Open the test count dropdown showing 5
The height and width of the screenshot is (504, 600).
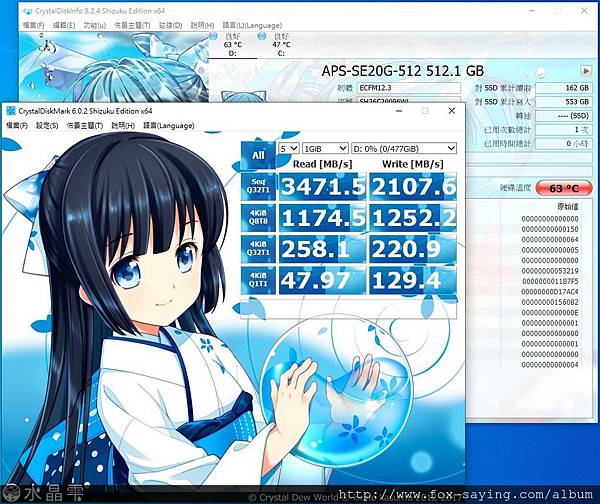[289, 148]
